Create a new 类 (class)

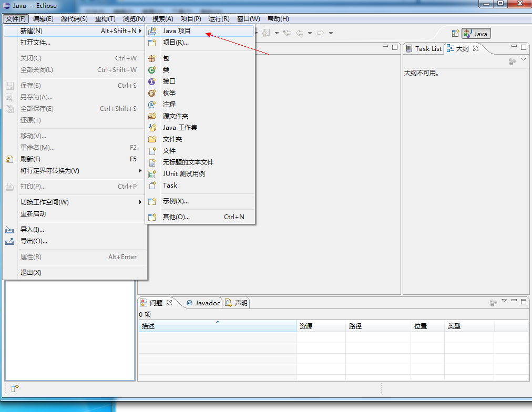[x=200, y=69]
